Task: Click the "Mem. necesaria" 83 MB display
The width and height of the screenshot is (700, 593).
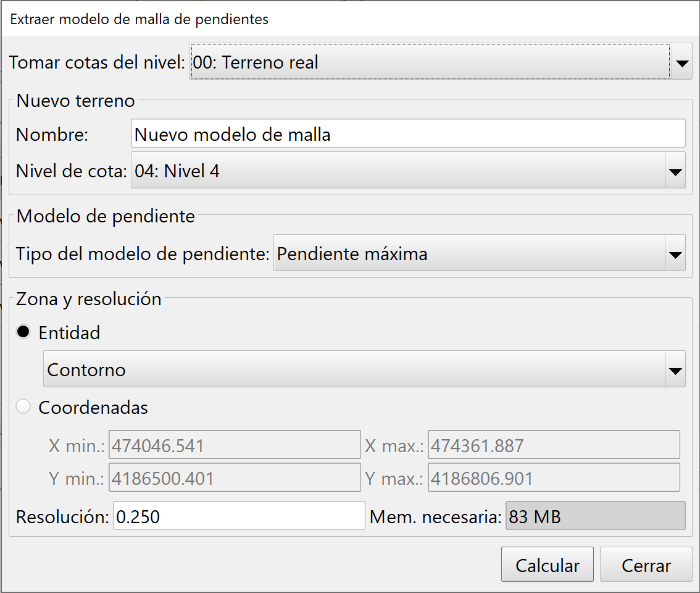Action: [x=596, y=516]
